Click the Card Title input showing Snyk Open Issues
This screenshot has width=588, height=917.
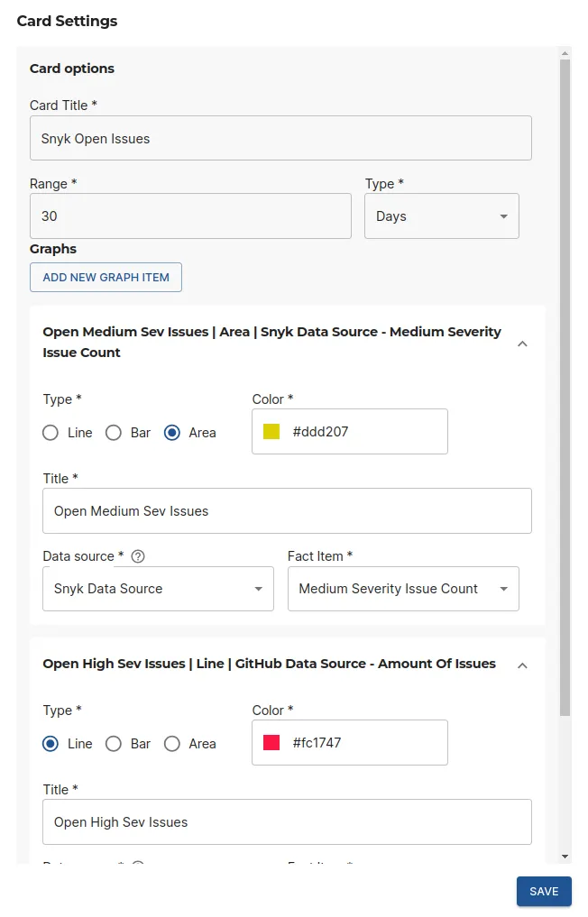(x=280, y=137)
